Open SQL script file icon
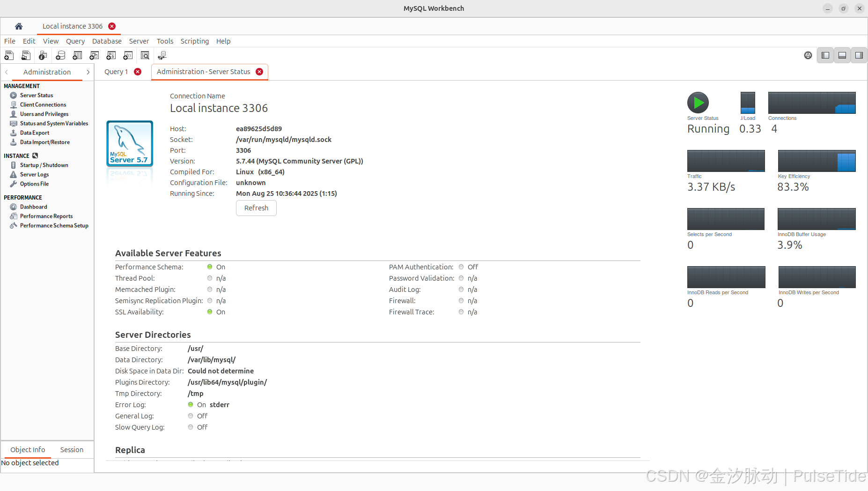 pos(26,55)
